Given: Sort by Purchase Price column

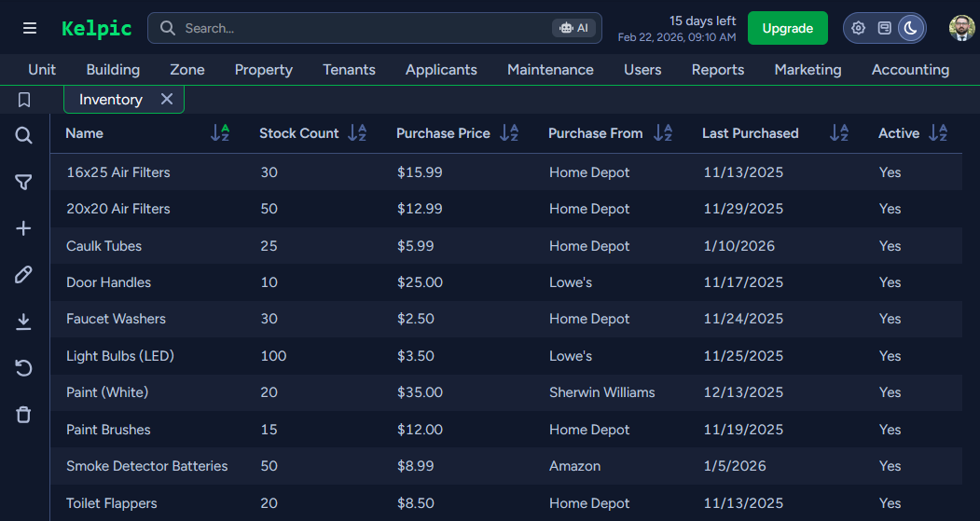Looking at the screenshot, I should (x=509, y=133).
